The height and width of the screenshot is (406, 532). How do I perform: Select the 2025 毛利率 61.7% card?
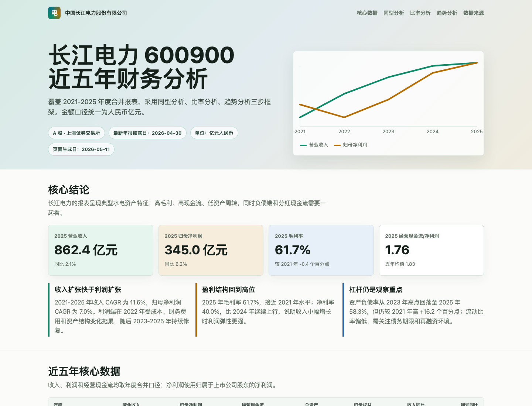(x=321, y=250)
